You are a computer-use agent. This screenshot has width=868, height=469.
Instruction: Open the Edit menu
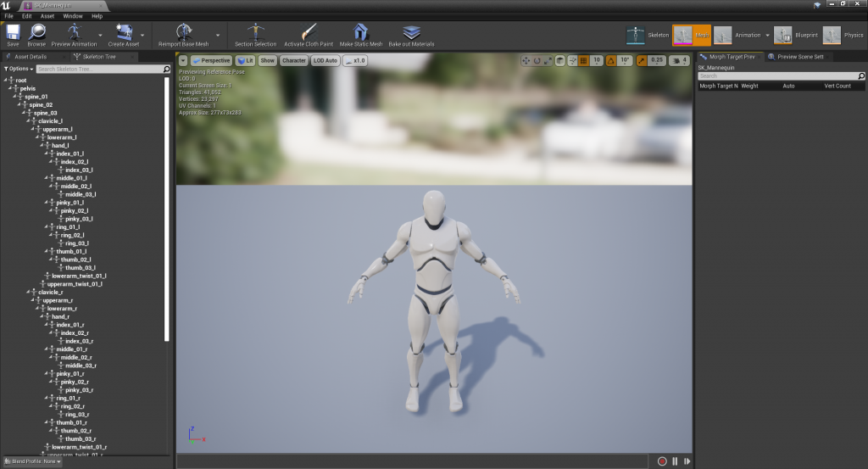26,16
